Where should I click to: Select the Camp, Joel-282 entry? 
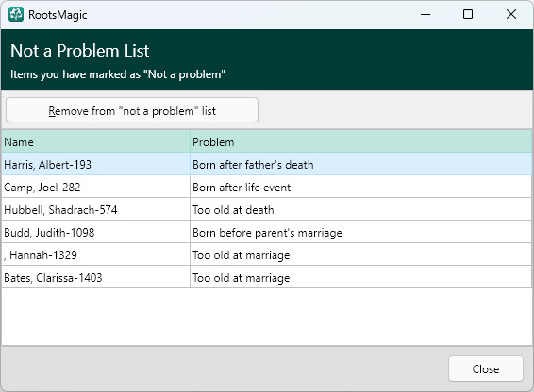[95, 187]
